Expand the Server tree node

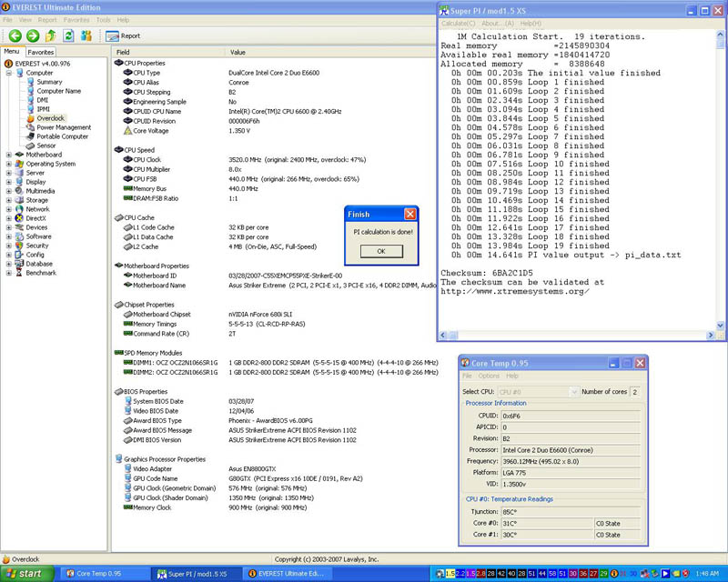9,173
